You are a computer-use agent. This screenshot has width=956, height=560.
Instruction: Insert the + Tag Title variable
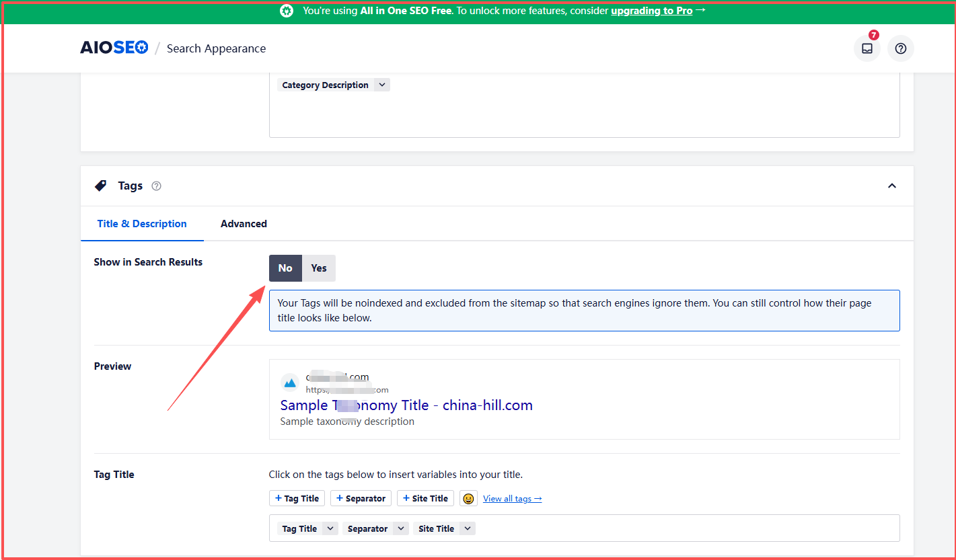[297, 498]
